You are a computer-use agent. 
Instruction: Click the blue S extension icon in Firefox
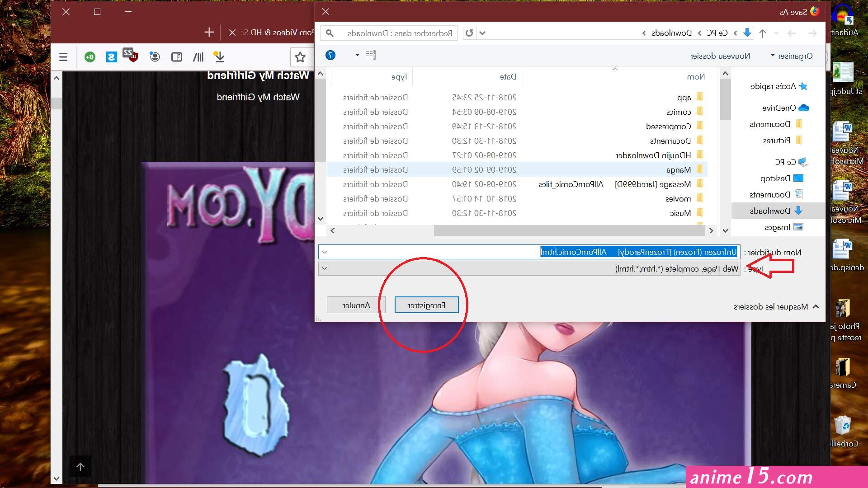(x=111, y=57)
